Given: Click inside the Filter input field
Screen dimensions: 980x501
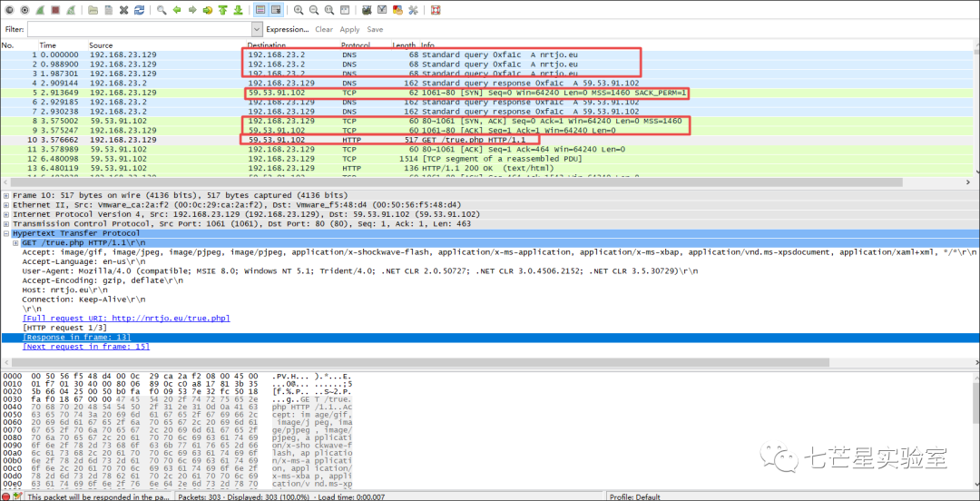Looking at the screenshot, I should coord(140,29).
